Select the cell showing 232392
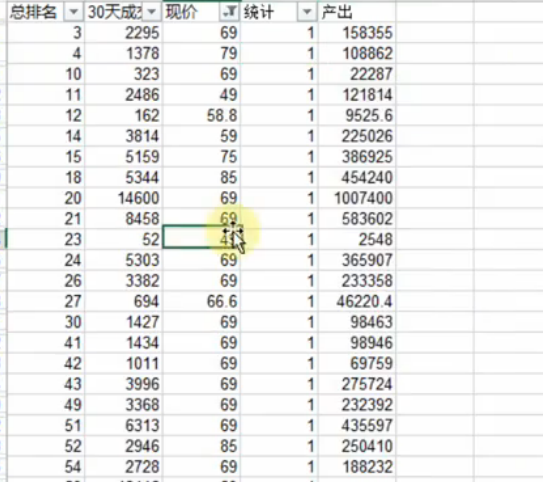Screen dimensions: 543x482 tap(357, 405)
